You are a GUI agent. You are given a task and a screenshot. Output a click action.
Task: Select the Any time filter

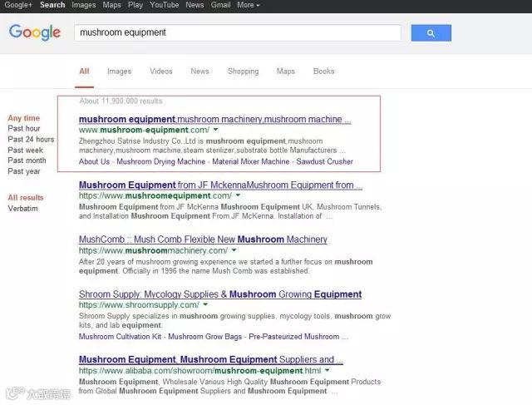tap(24, 118)
